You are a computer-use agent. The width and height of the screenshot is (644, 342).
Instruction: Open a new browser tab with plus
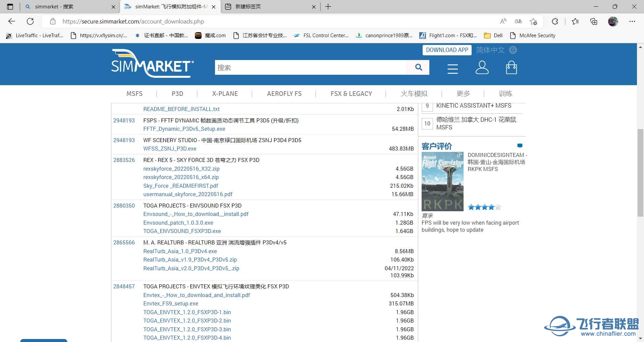(328, 7)
